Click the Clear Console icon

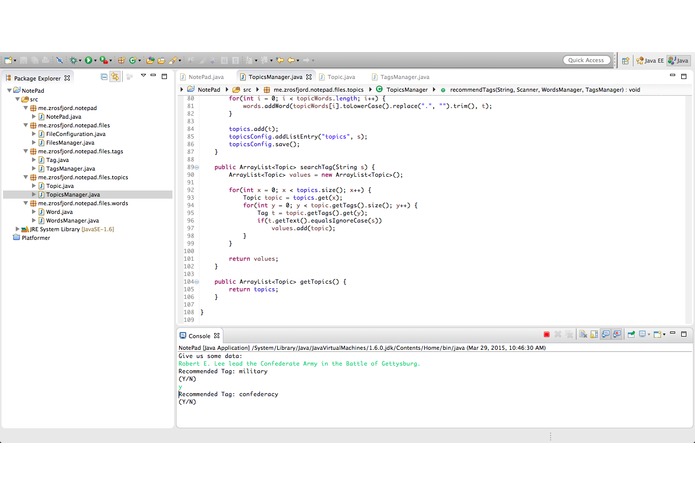(x=583, y=335)
